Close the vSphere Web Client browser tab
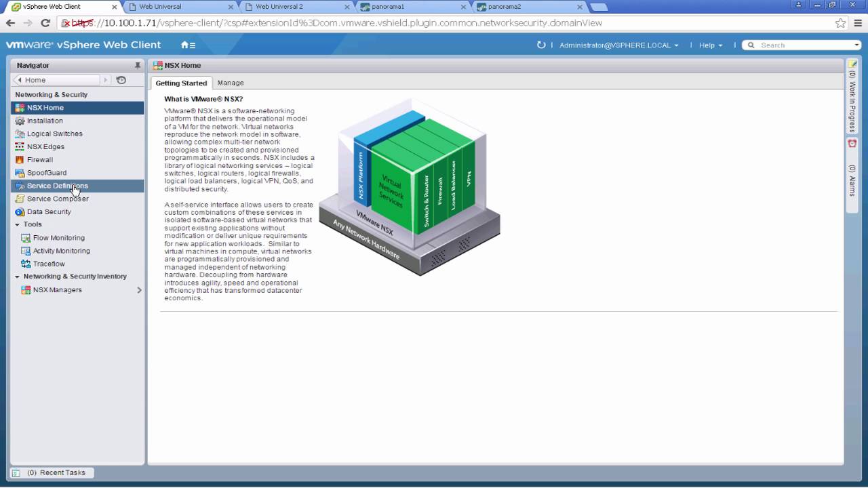 [x=114, y=7]
